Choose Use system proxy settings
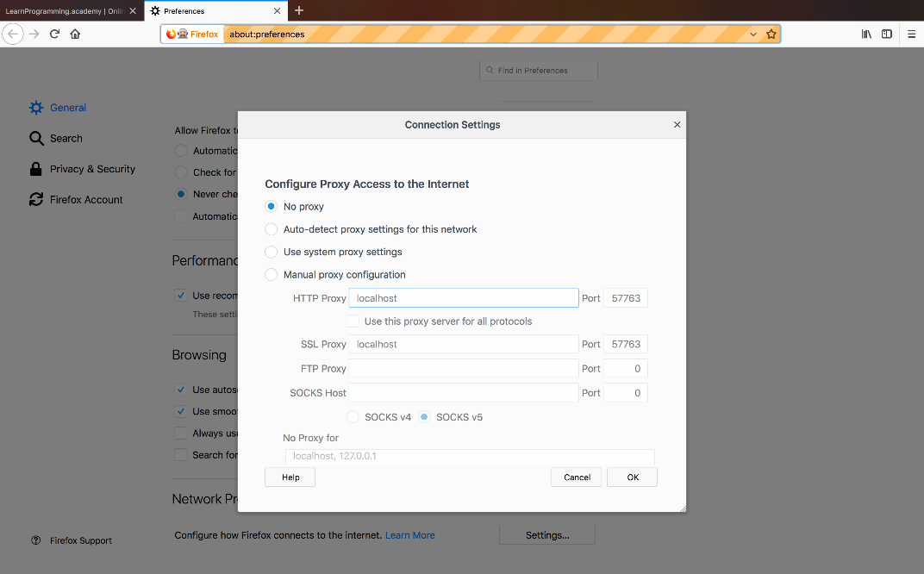Image resolution: width=924 pixels, height=574 pixels. pyautogui.click(x=271, y=252)
